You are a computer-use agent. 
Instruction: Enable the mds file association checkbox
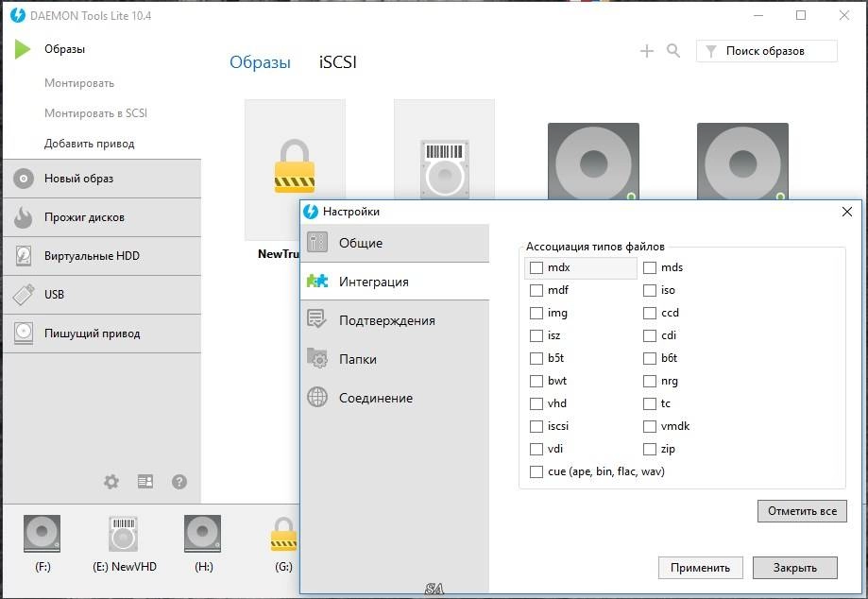click(649, 268)
